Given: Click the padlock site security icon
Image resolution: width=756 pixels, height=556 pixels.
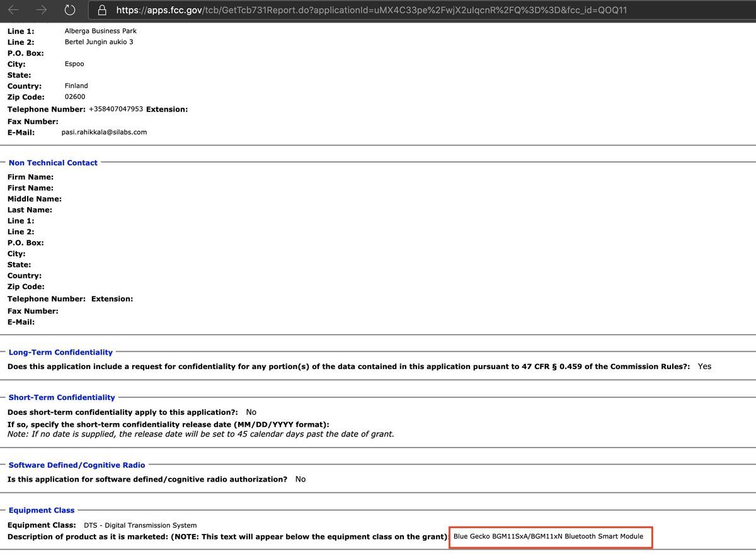Looking at the screenshot, I should [x=102, y=10].
